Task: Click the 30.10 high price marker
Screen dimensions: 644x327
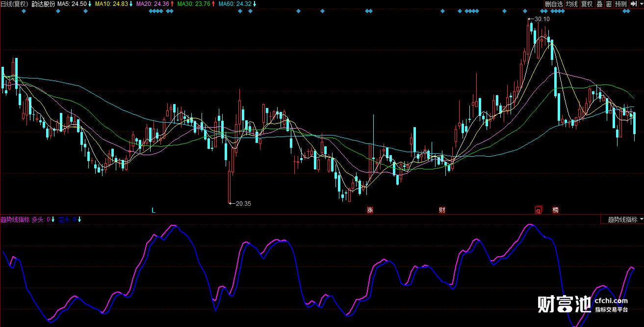Action: coord(541,19)
